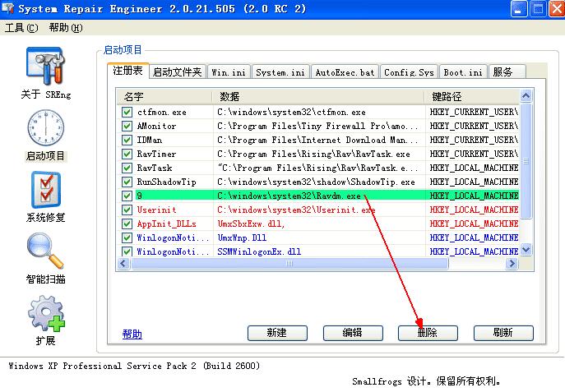Click the 刷新 button

click(x=503, y=333)
